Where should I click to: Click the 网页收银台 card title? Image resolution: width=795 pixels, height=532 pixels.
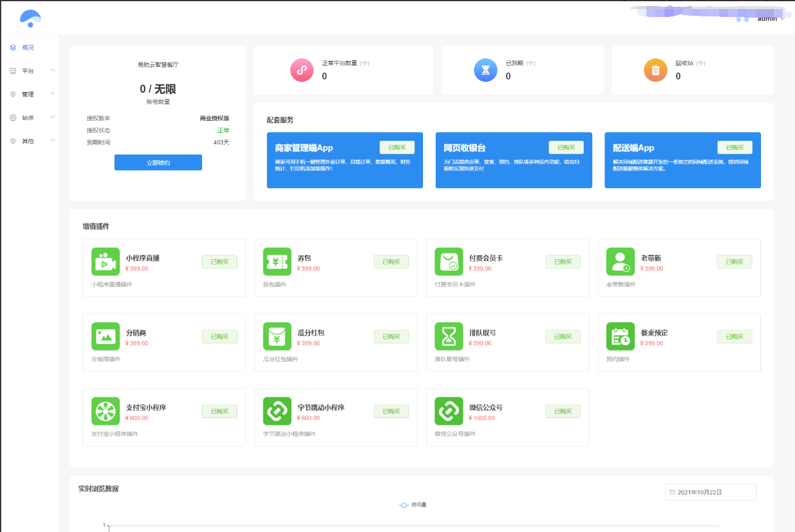[465, 148]
